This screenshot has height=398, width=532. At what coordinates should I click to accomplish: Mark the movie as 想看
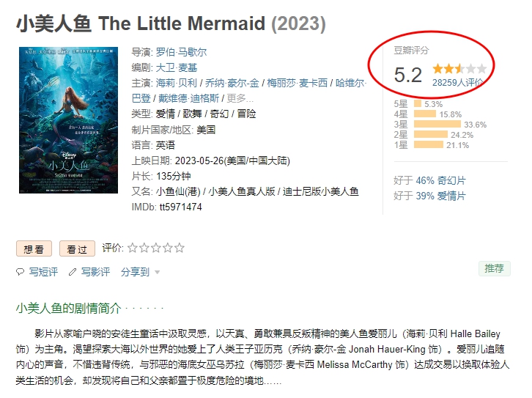coord(34,248)
